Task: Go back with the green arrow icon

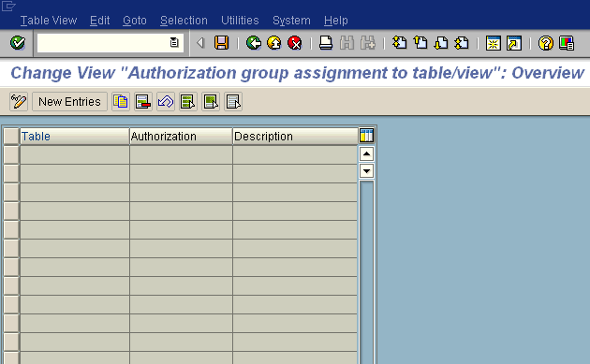Action: 254,43
